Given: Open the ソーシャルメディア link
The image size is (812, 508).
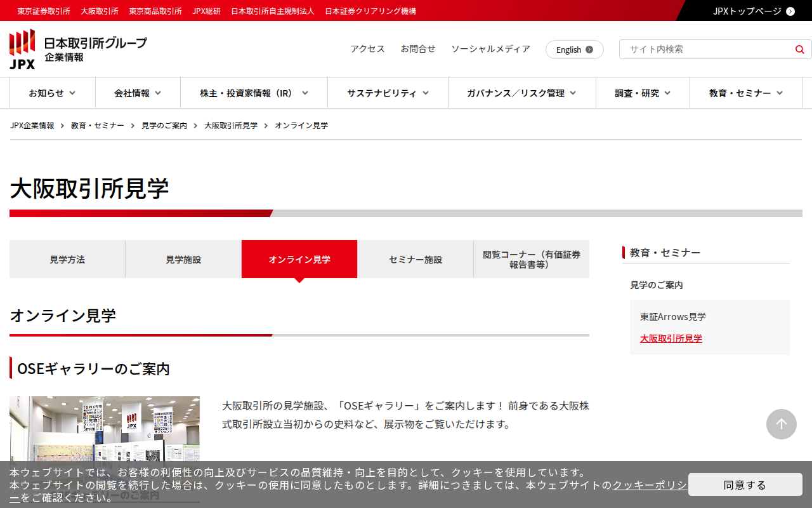Looking at the screenshot, I should tap(490, 49).
